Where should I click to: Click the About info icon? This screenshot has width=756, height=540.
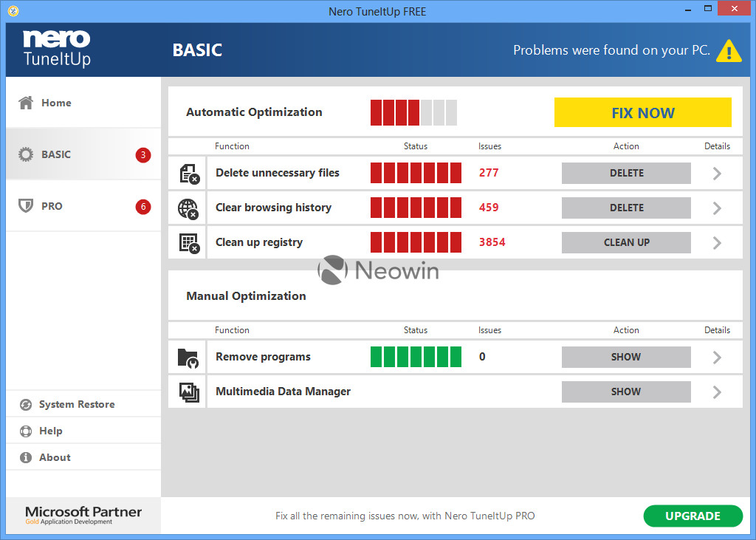coord(26,457)
